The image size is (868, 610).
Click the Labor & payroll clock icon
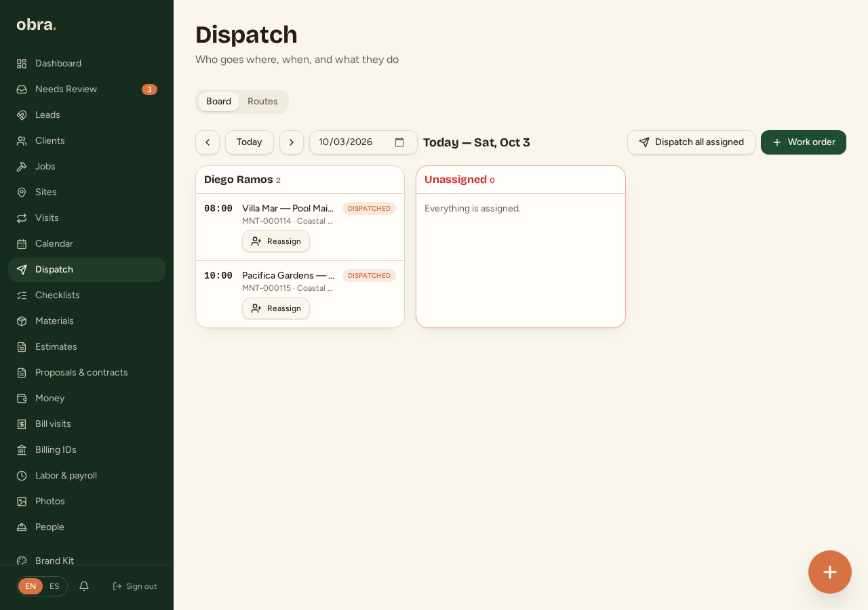[22, 476]
